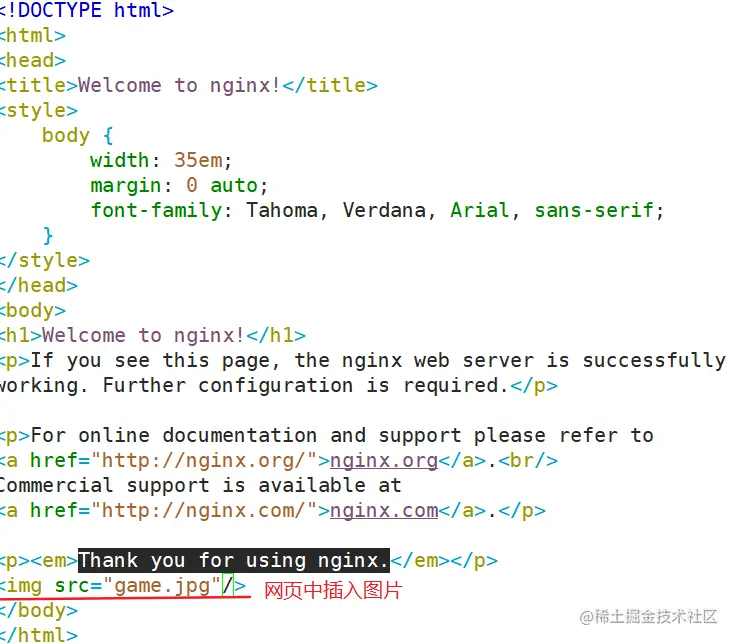Image resolution: width=736 pixels, height=644 pixels.
Task: Click the closing '</style>' tag line
Action: pos(45,261)
